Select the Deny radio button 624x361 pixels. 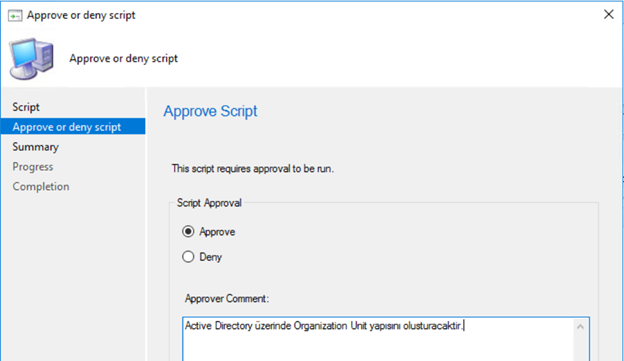tap(188, 257)
